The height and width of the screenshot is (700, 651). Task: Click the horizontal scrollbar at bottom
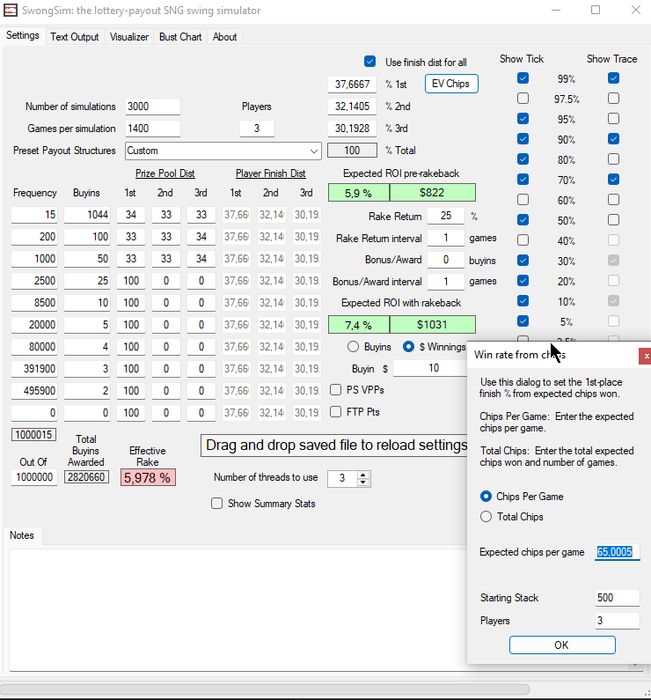coord(264,690)
